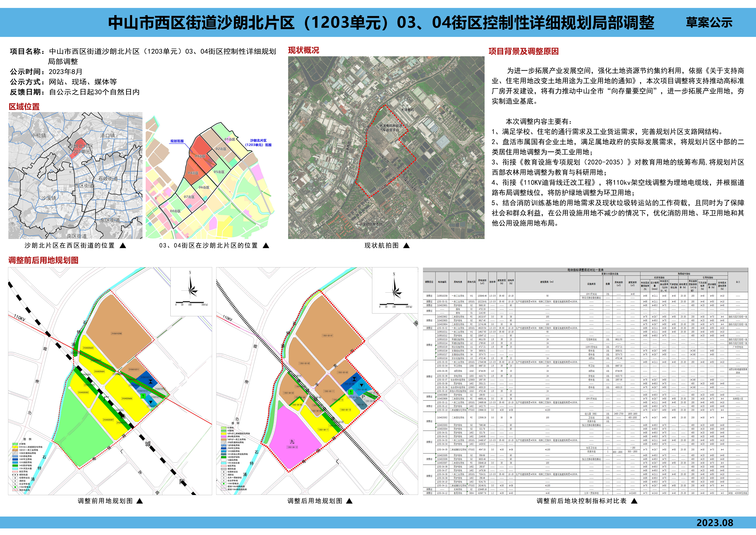Click the 调整前后用地规划图 section heading
The image size is (756, 535).
pyautogui.click(x=43, y=260)
